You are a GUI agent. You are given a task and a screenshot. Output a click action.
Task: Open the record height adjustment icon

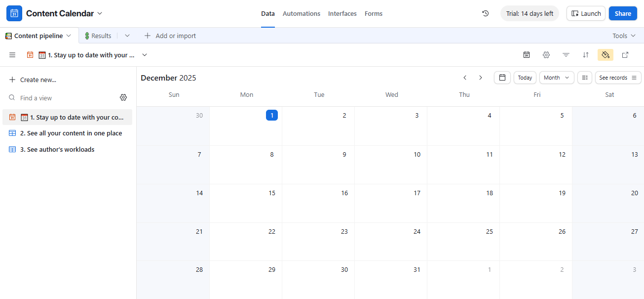(x=585, y=78)
